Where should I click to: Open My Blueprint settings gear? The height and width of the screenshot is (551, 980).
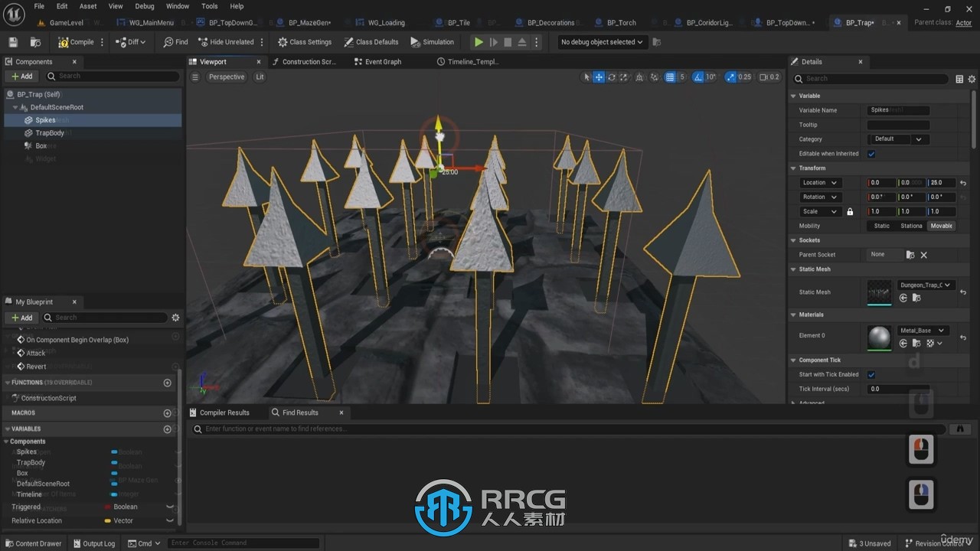tap(175, 318)
